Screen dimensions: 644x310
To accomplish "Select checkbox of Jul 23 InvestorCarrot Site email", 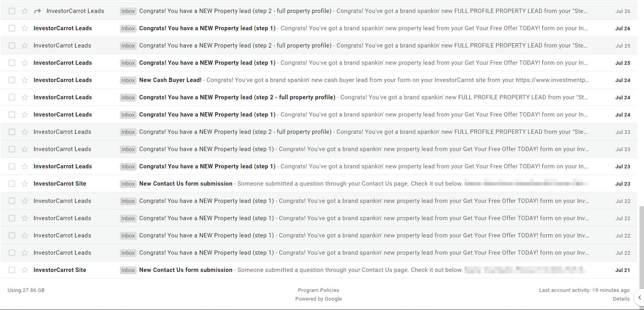I will pos(12,184).
